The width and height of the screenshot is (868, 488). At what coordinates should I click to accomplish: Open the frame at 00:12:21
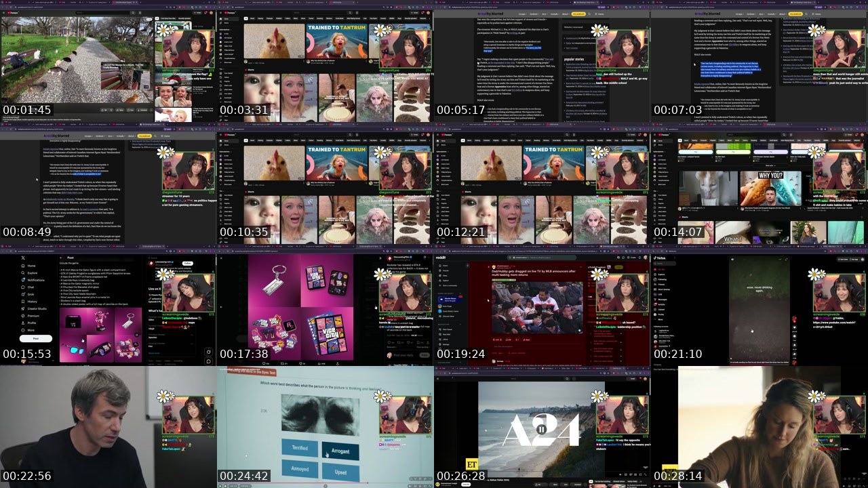(542, 183)
